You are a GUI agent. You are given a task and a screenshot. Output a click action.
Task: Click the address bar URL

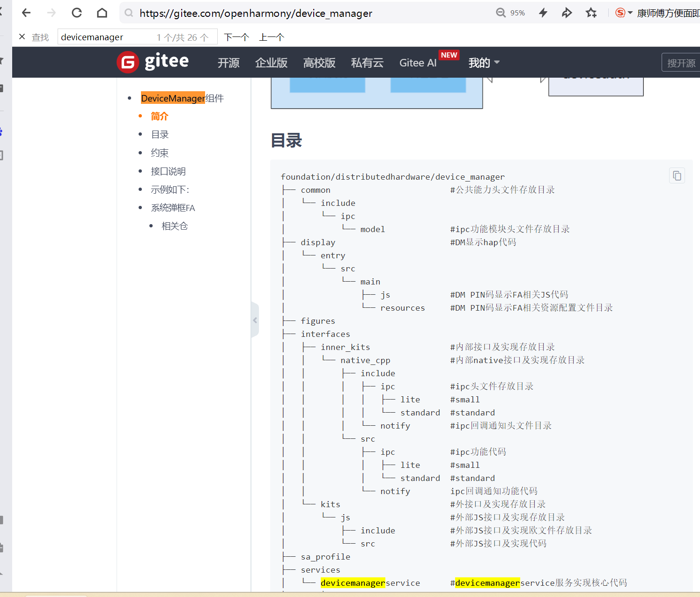coord(256,14)
